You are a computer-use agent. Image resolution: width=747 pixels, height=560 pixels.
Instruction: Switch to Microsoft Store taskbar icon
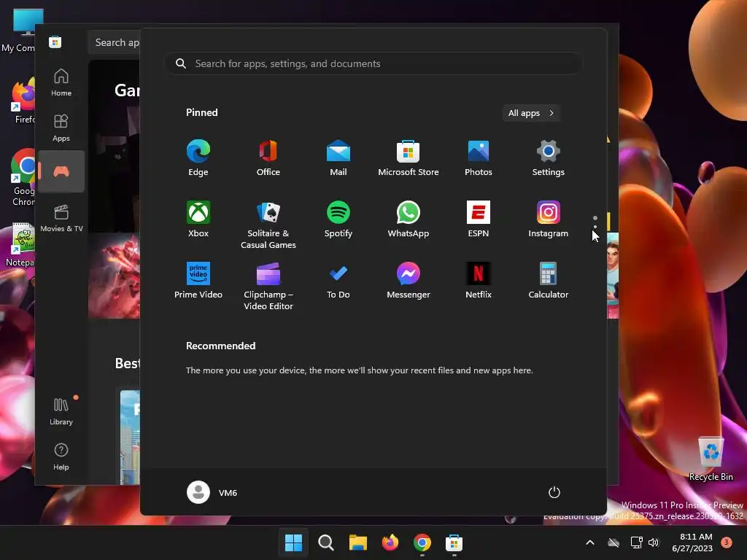pos(454,542)
